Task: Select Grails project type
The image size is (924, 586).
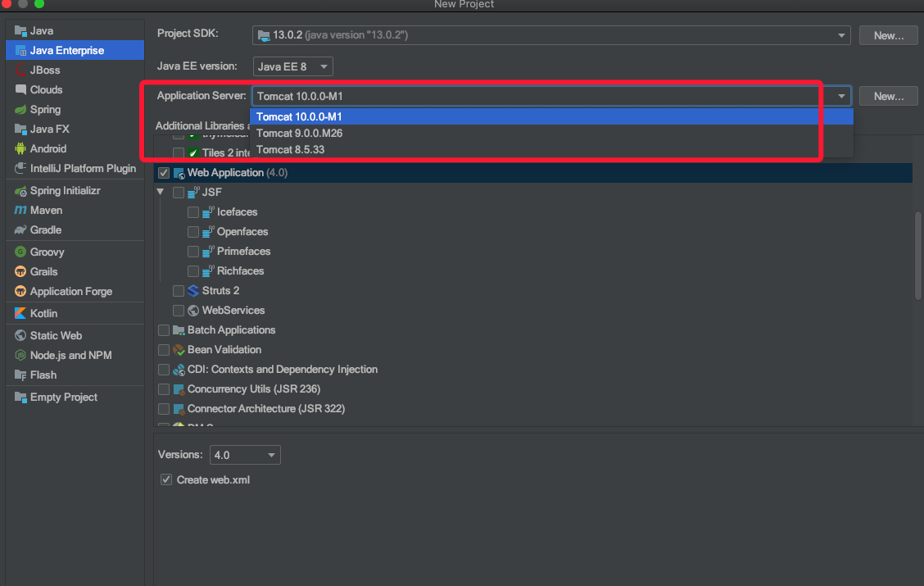Action: coord(75,272)
